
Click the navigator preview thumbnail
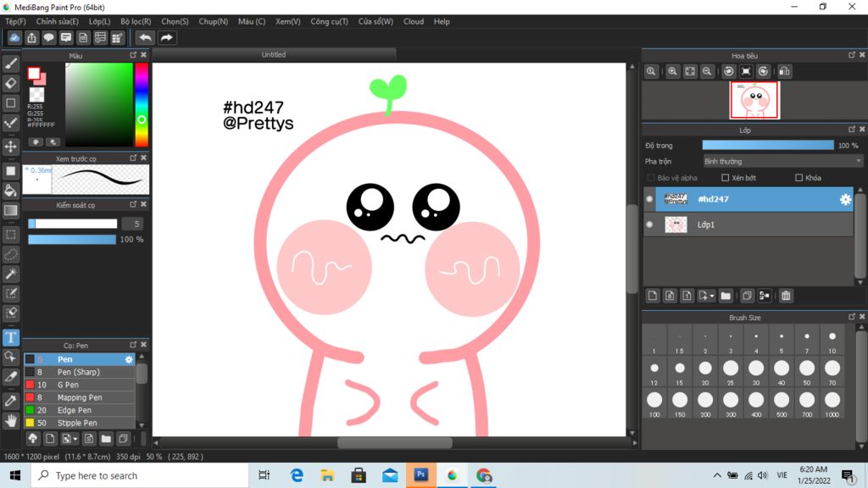pos(754,100)
